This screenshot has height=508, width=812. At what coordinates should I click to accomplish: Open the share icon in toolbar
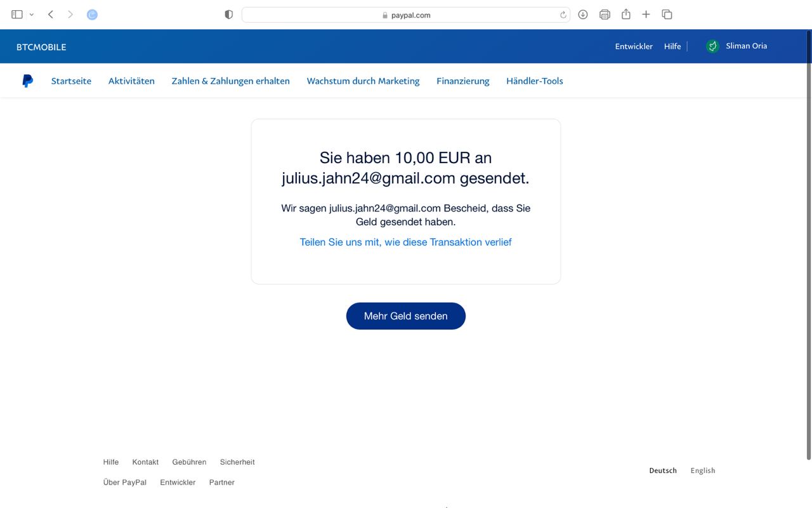(625, 15)
